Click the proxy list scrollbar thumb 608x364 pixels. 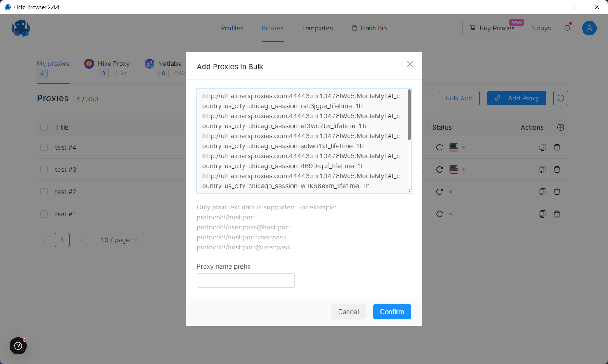(x=409, y=115)
